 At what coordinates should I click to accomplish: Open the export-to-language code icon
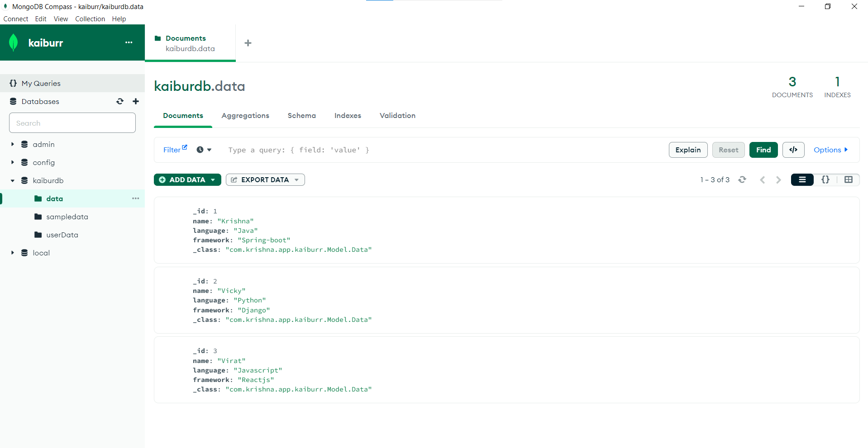click(x=793, y=150)
